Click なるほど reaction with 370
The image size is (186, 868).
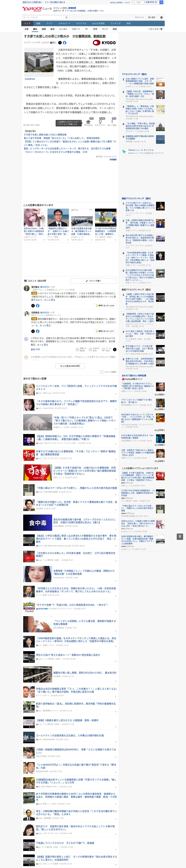94,349
